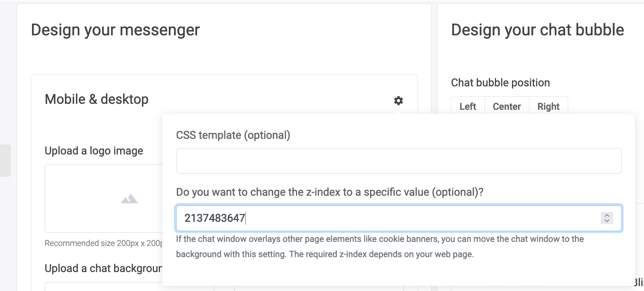Viewport: 644px width, 291px height.
Task: Click the "CSS template (optional)" label
Action: [x=233, y=135]
